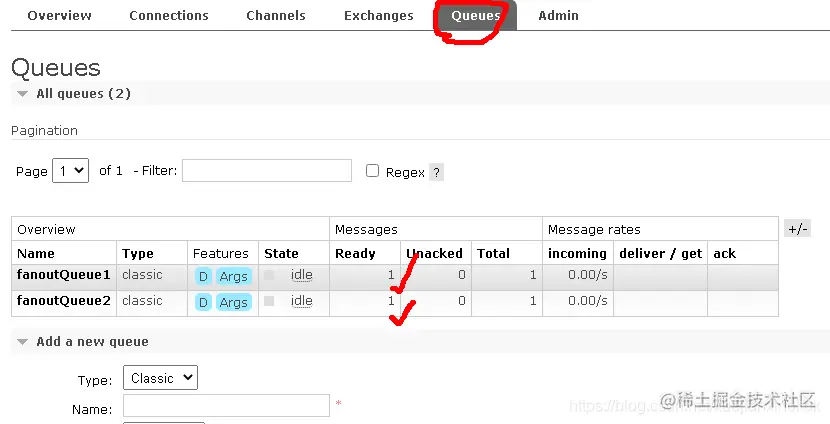Sort by the Name column header
The width and height of the screenshot is (830, 424).
pos(35,254)
